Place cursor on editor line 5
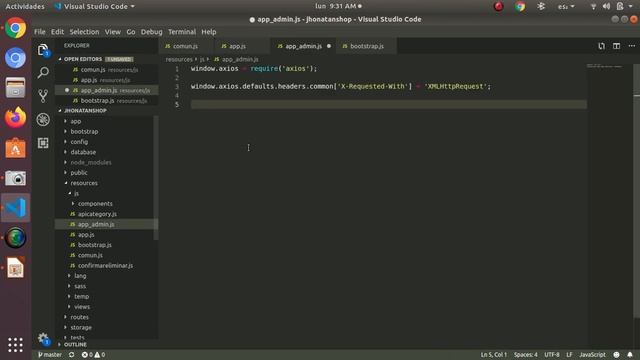 pos(389,104)
